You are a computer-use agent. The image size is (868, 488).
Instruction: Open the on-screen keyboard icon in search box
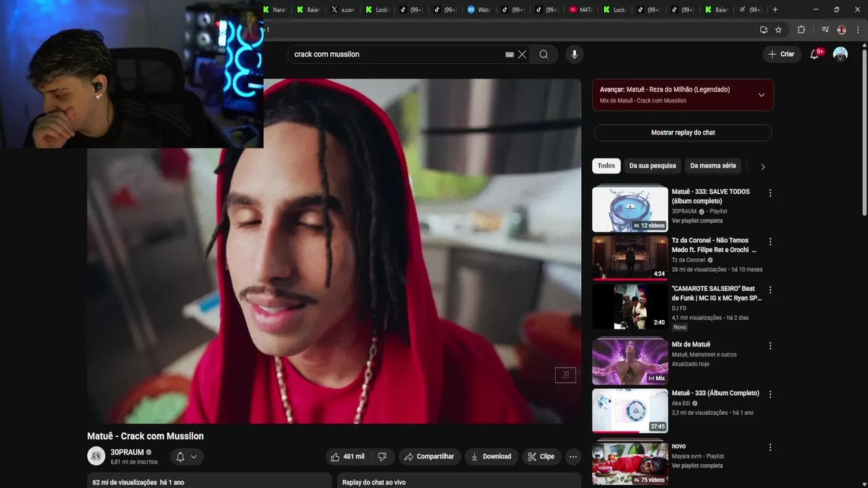click(509, 54)
